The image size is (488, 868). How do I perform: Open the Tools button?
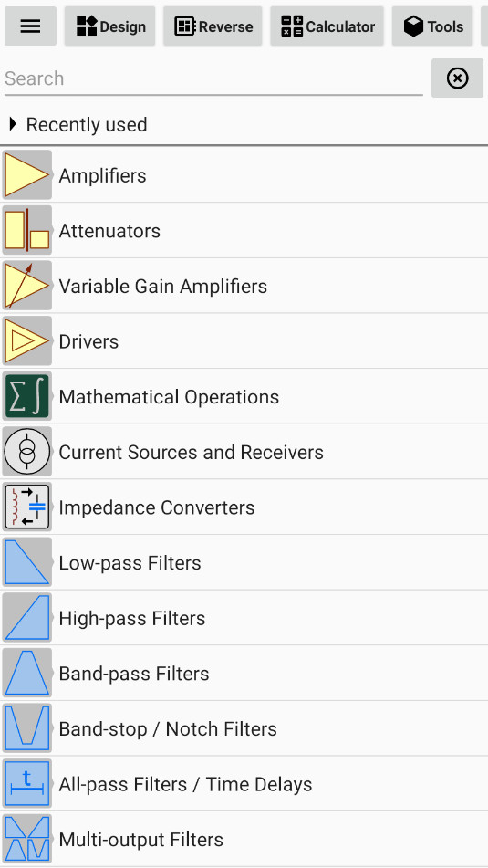pyautogui.click(x=432, y=26)
